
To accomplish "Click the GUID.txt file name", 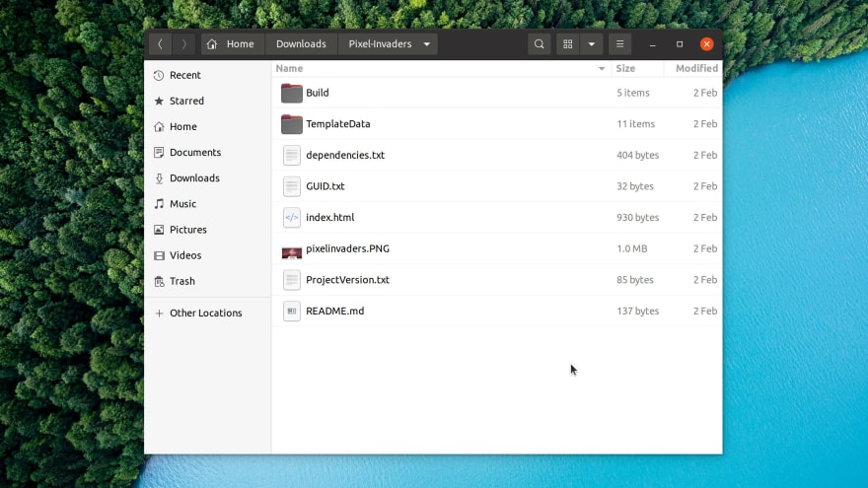I will click(x=325, y=186).
